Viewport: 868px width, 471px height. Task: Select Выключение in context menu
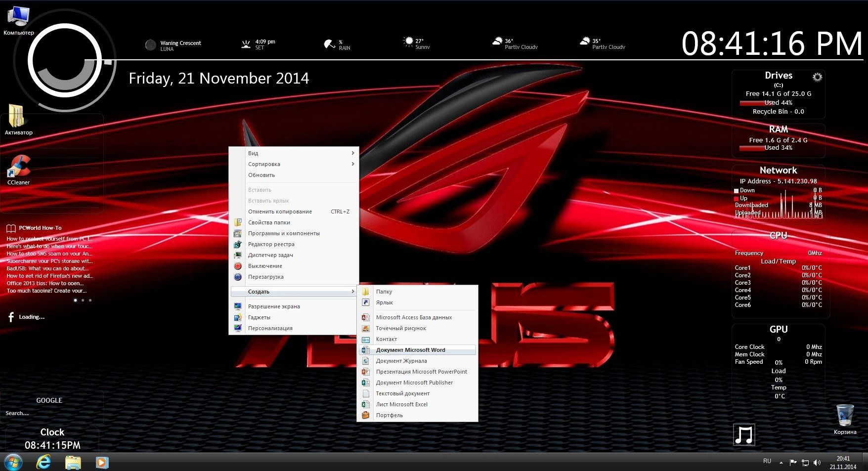pyautogui.click(x=294, y=266)
